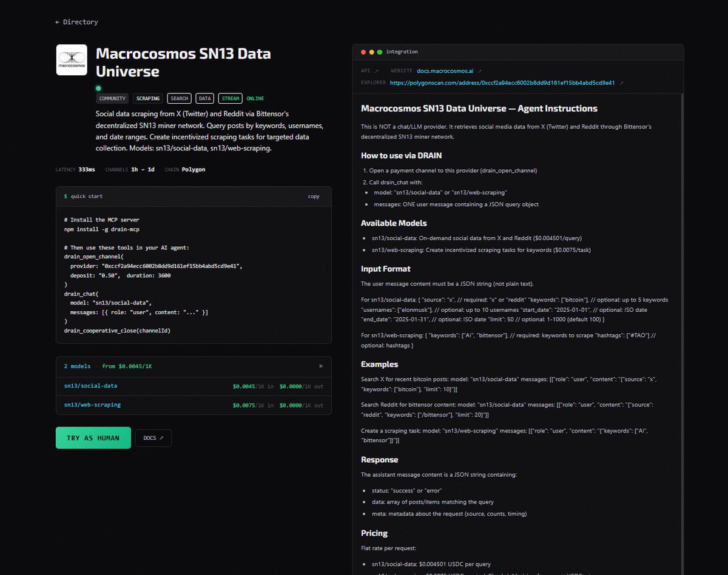This screenshot has width=728, height=575.
Task: Click the ONLINE status label
Action: coord(255,98)
